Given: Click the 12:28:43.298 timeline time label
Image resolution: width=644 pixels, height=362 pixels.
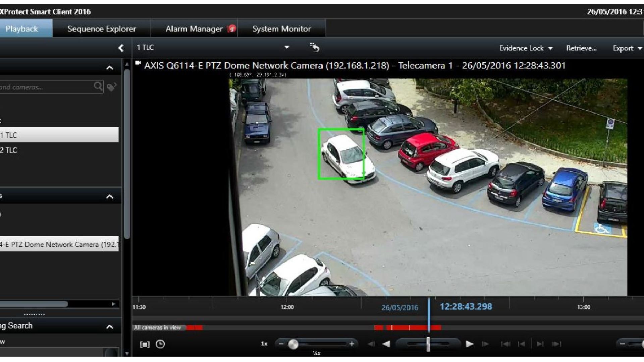Looking at the screenshot, I should [x=466, y=307].
